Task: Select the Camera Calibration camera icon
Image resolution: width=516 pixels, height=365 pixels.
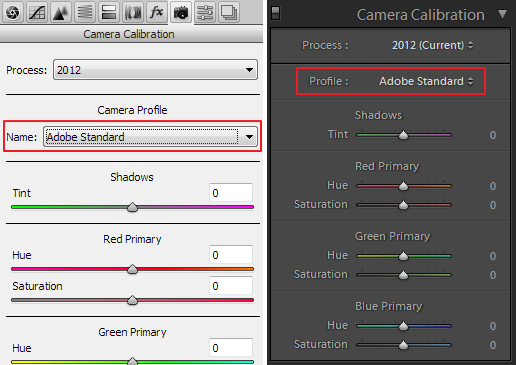Action: (181, 13)
